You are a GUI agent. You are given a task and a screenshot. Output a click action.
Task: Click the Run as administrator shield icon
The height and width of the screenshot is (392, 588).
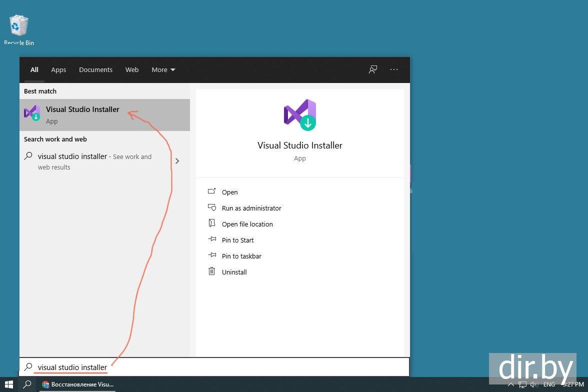coord(212,207)
